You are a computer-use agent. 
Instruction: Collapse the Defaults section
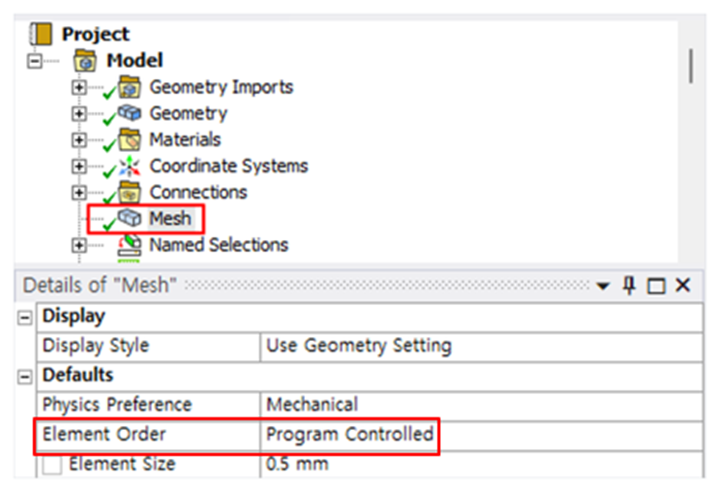[25, 377]
